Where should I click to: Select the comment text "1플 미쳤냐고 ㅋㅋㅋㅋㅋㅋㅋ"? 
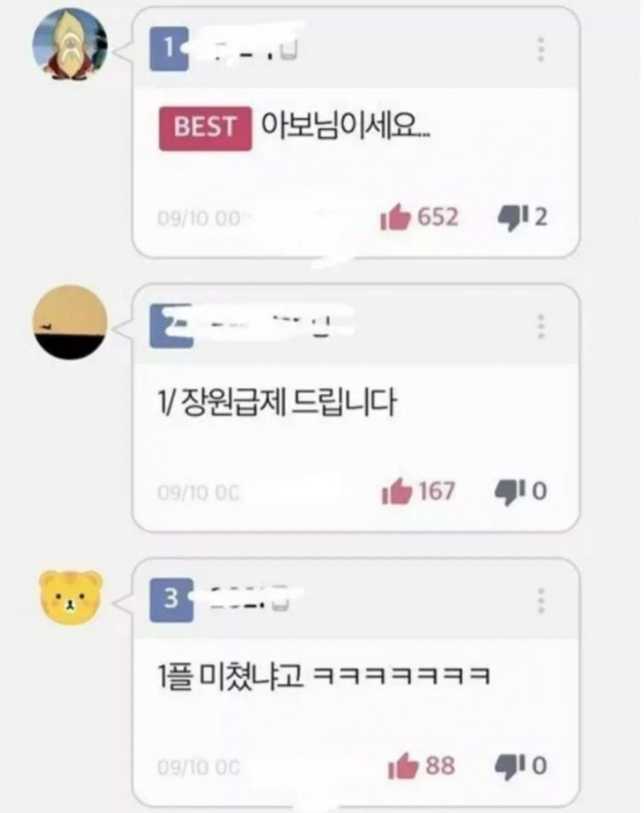coord(324,676)
